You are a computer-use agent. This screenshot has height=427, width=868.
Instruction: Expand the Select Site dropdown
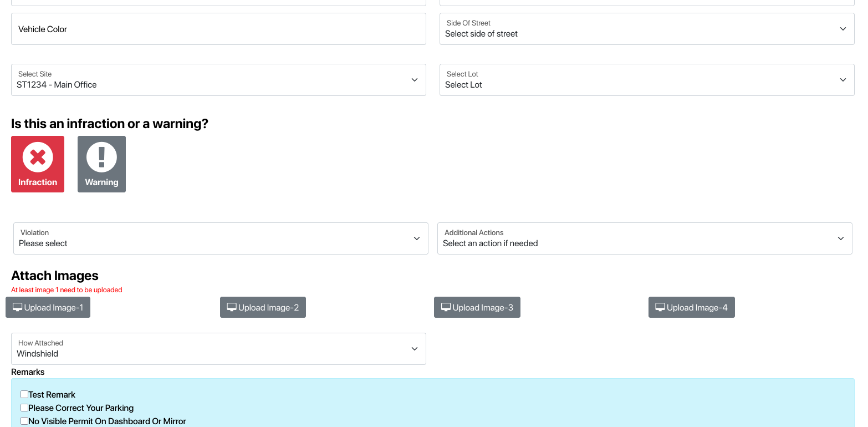(x=218, y=80)
